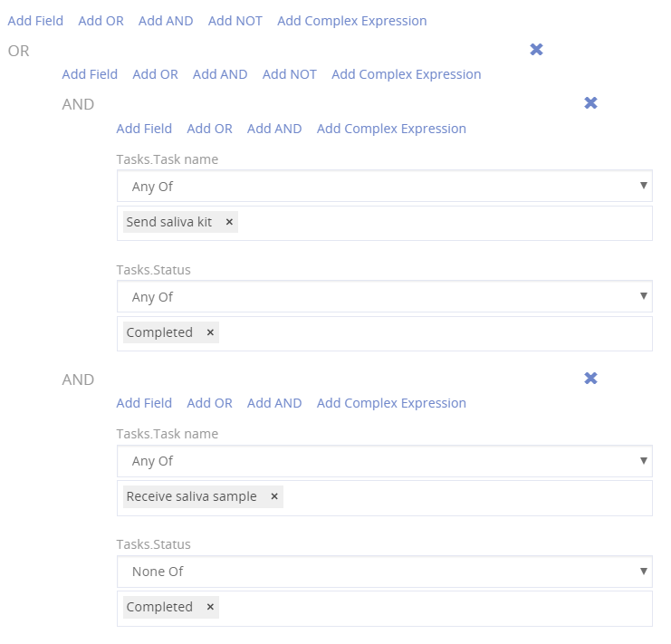This screenshot has height=644, width=671.
Task: Add OR inside the OR group
Action: pyautogui.click(x=156, y=74)
